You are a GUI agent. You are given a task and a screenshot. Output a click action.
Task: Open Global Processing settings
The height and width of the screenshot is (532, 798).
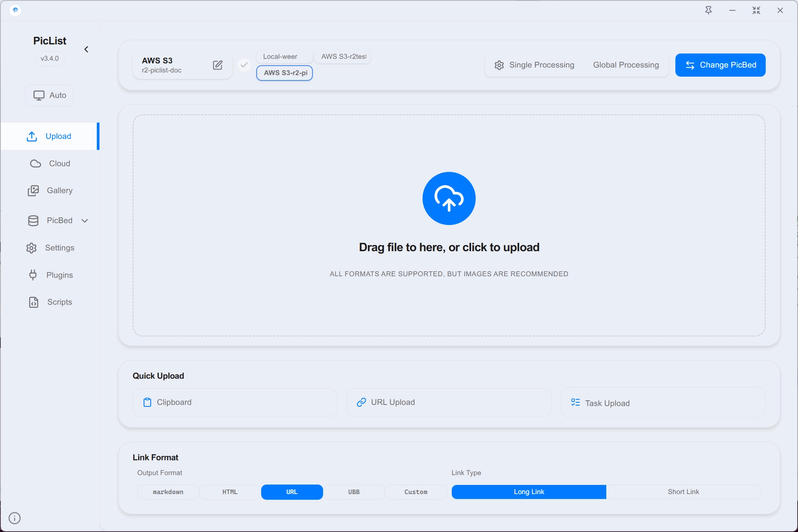pyautogui.click(x=626, y=65)
